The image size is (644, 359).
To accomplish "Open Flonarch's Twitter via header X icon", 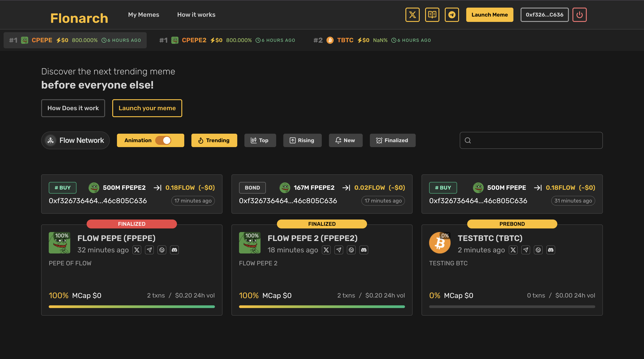I will [412, 15].
